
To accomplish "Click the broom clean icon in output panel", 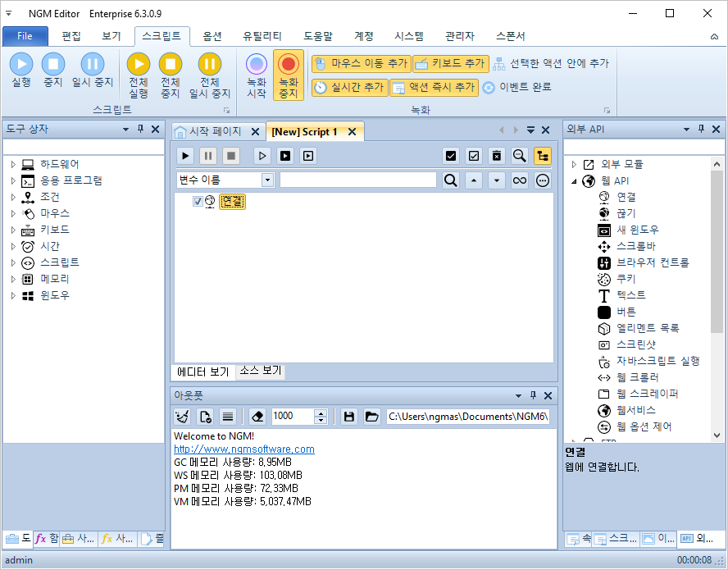I will click(182, 417).
